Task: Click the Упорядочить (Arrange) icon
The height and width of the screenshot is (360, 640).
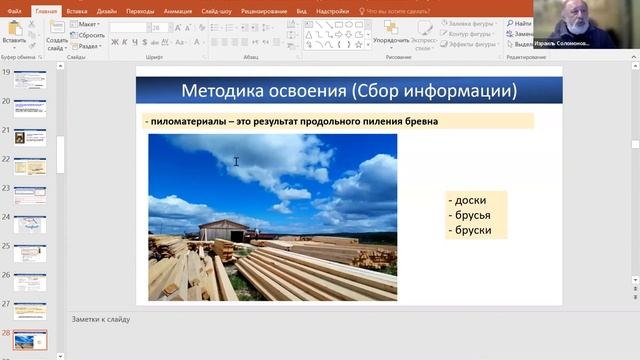Action: 391,28
